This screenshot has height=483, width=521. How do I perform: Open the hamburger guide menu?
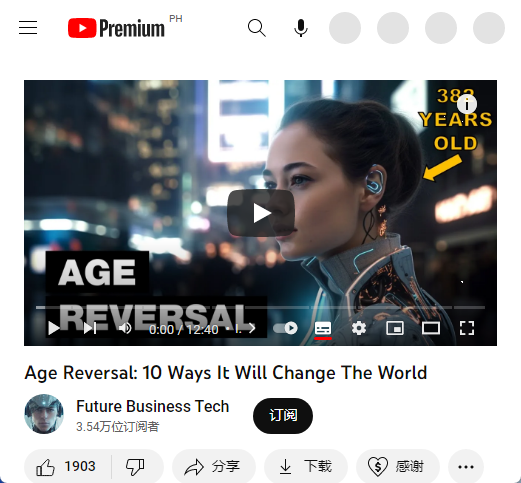28,27
